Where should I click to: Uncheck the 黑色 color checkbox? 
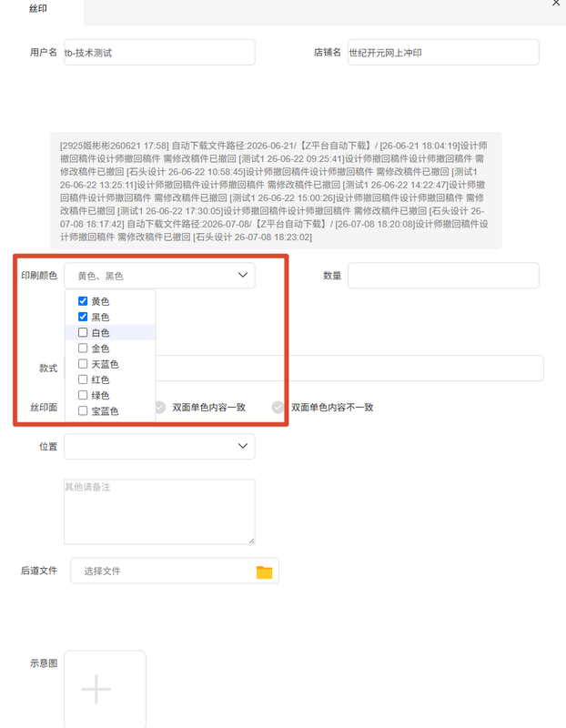(x=83, y=317)
